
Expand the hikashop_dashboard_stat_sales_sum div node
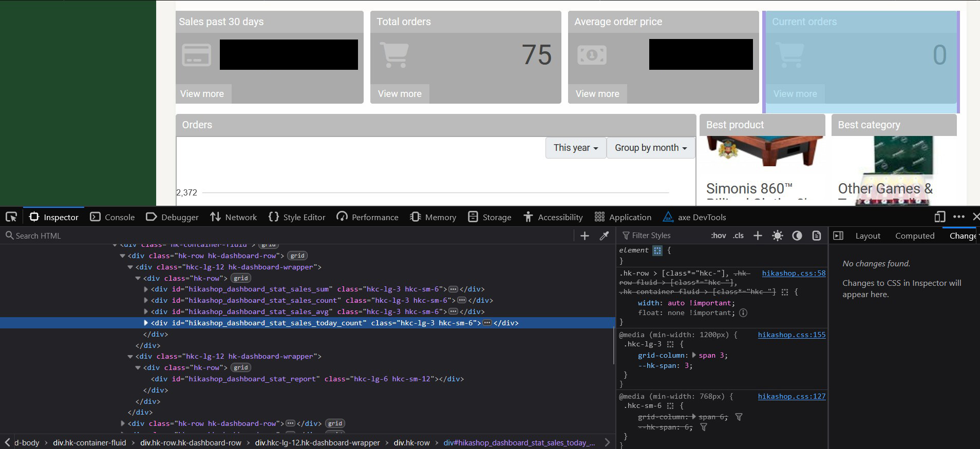(x=146, y=289)
